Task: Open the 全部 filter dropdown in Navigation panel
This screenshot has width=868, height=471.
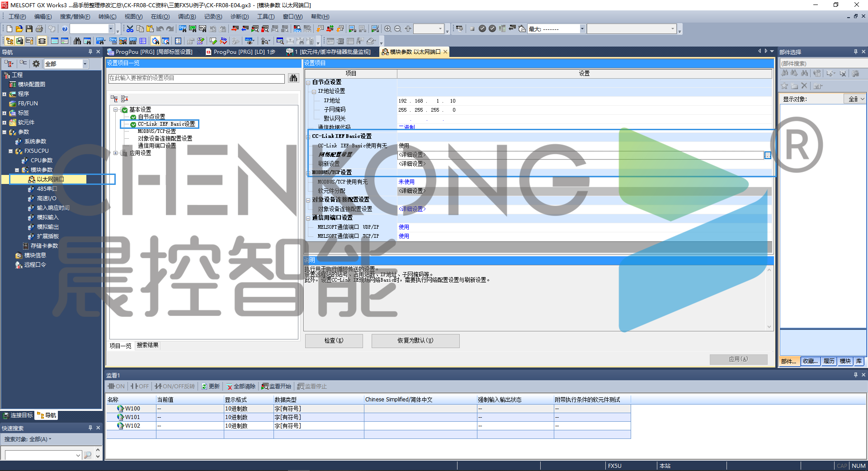Action: [x=85, y=64]
